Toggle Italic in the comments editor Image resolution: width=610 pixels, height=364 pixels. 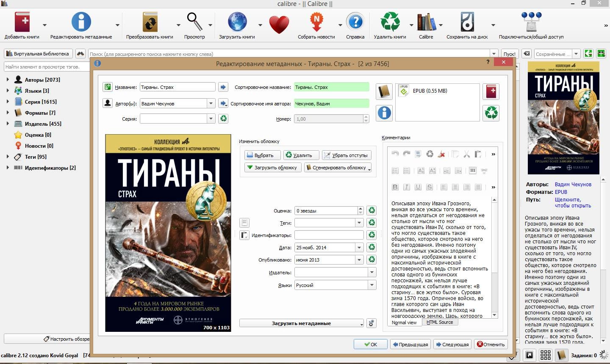[407, 187]
